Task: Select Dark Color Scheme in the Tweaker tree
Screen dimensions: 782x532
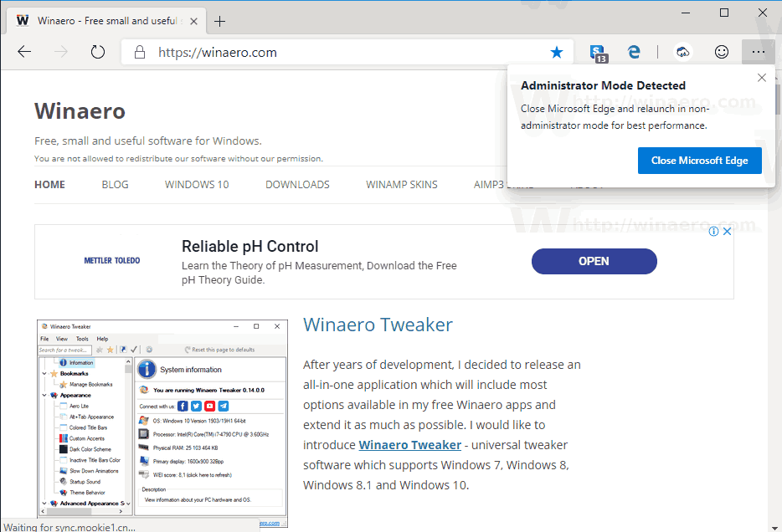Action: 90,449
